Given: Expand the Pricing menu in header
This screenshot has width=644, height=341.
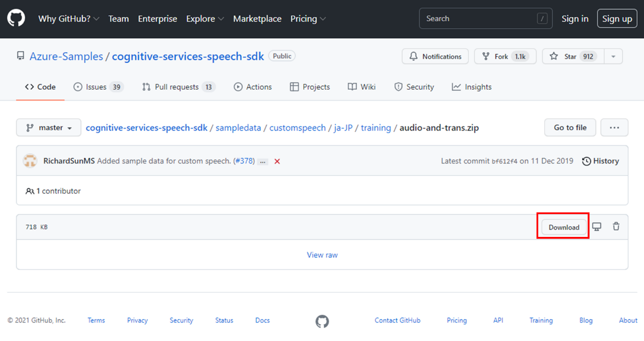Looking at the screenshot, I should (x=308, y=19).
